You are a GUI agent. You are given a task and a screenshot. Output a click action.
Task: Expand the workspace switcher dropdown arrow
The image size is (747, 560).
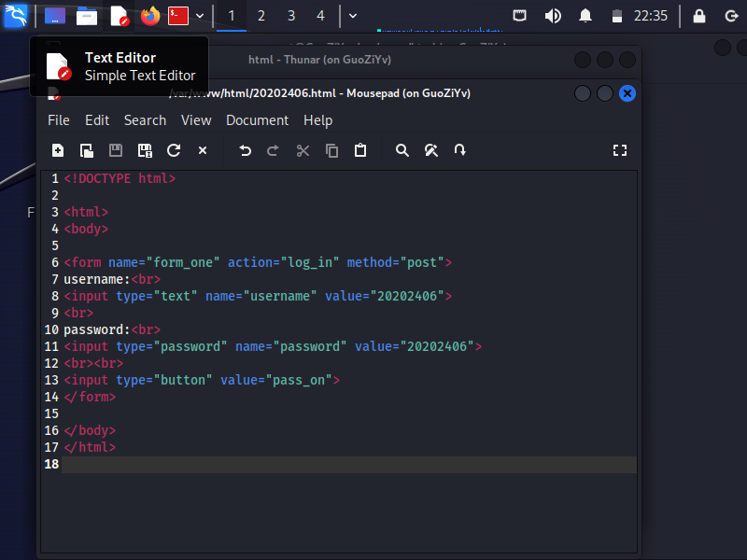point(353,16)
